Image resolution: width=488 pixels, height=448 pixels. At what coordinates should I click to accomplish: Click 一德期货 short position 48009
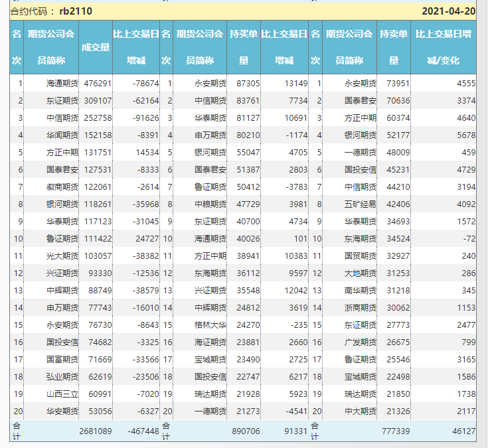click(x=398, y=153)
